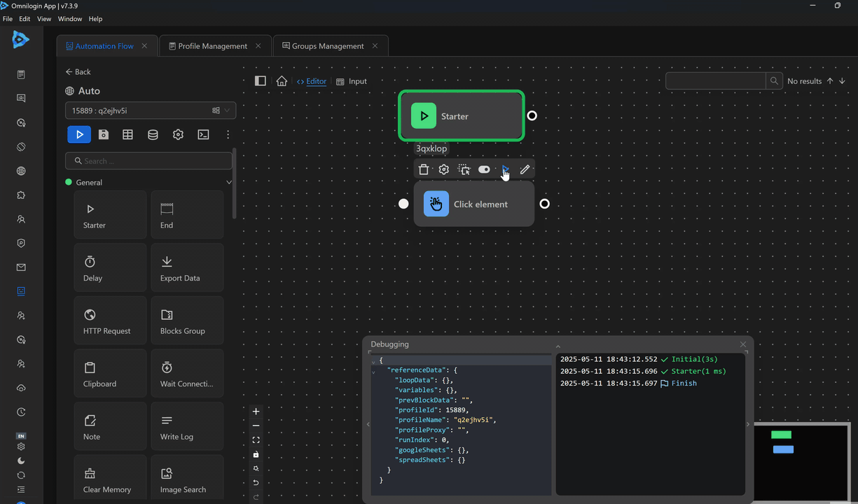
Task: Toggle the enable switch on the Click element block
Action: pyautogui.click(x=484, y=169)
